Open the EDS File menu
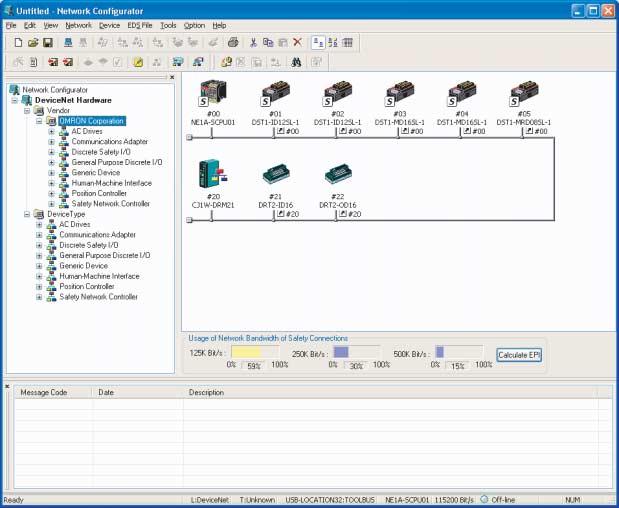This screenshot has width=619, height=508. (x=140, y=25)
